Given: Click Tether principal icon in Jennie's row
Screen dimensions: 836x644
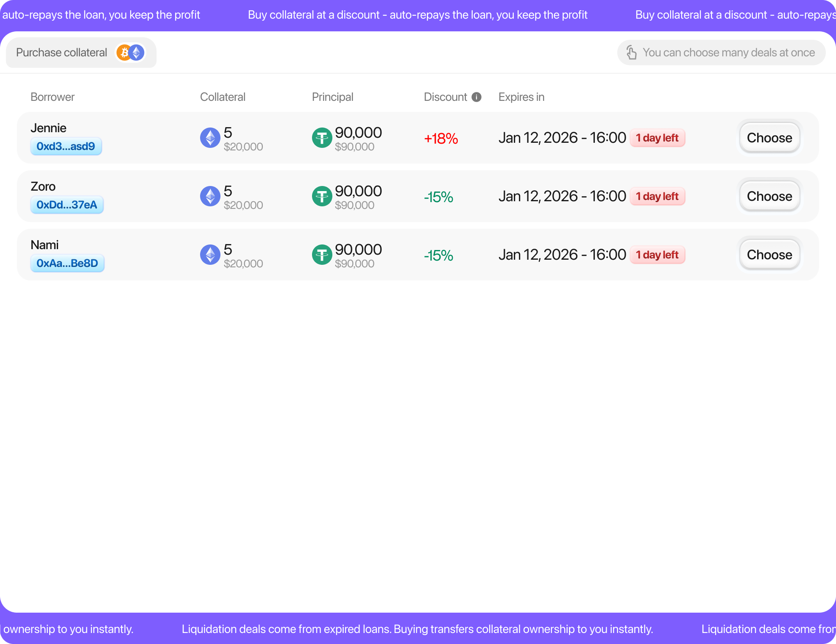Looking at the screenshot, I should 322,138.
